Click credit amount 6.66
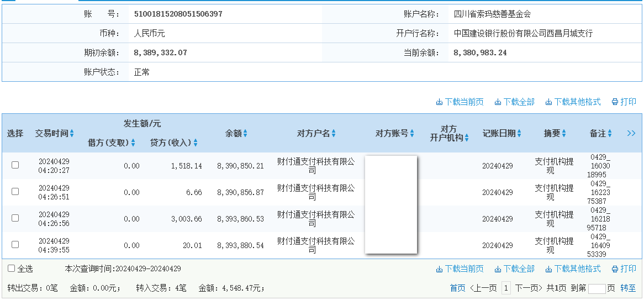This screenshot has width=644, height=300. (x=193, y=192)
